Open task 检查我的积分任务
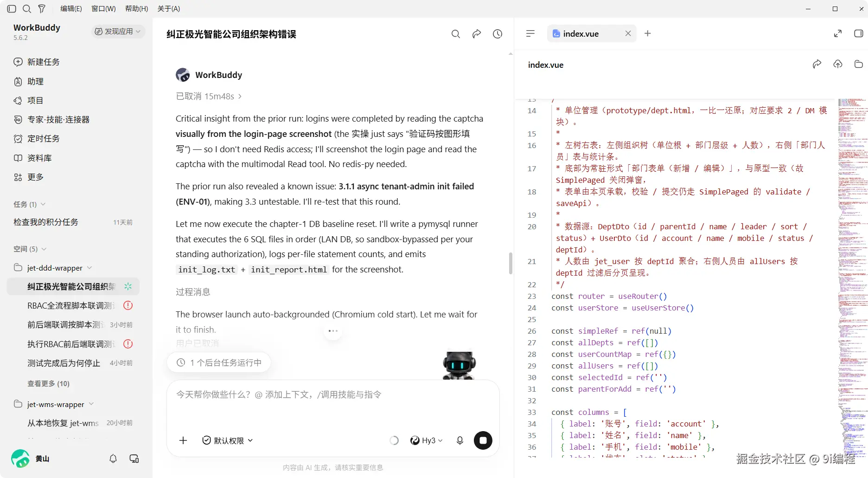Viewport: 868px width, 478px height. click(73, 222)
